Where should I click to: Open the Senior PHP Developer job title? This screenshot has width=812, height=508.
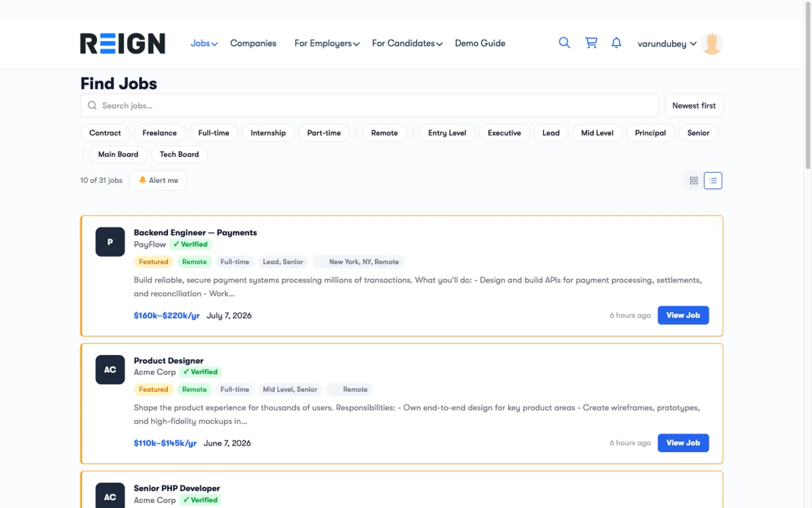(x=177, y=488)
